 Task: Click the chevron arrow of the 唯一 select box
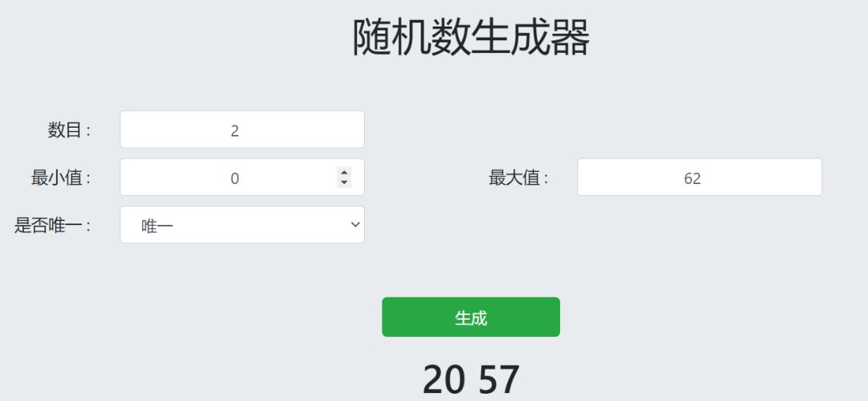tap(355, 226)
